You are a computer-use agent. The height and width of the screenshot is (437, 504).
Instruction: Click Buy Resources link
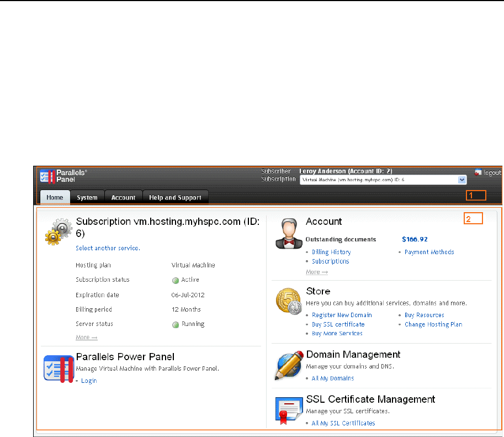(425, 315)
